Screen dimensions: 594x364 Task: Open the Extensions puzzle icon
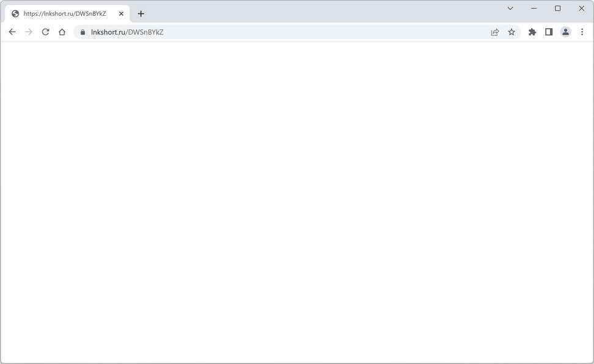[x=532, y=32]
